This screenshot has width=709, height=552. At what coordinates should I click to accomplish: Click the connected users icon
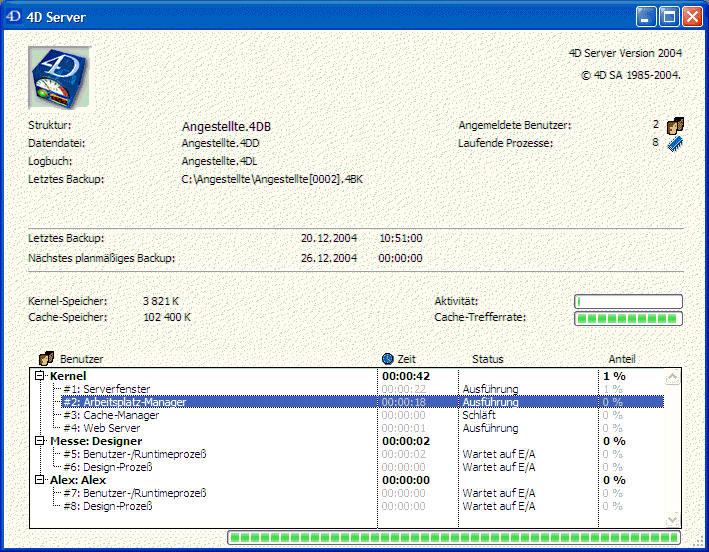coord(675,125)
